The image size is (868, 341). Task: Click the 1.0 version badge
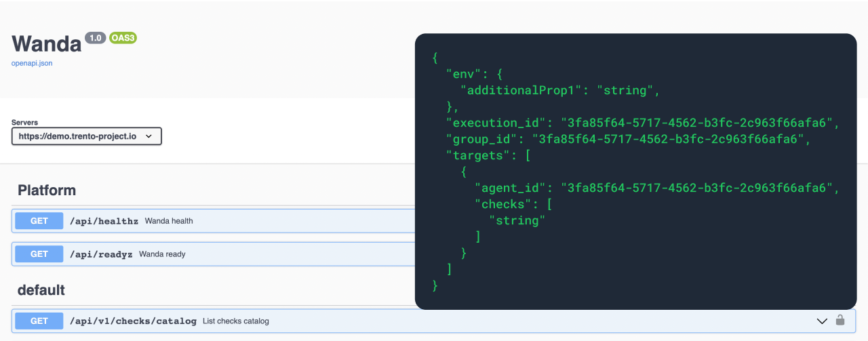[x=95, y=38]
